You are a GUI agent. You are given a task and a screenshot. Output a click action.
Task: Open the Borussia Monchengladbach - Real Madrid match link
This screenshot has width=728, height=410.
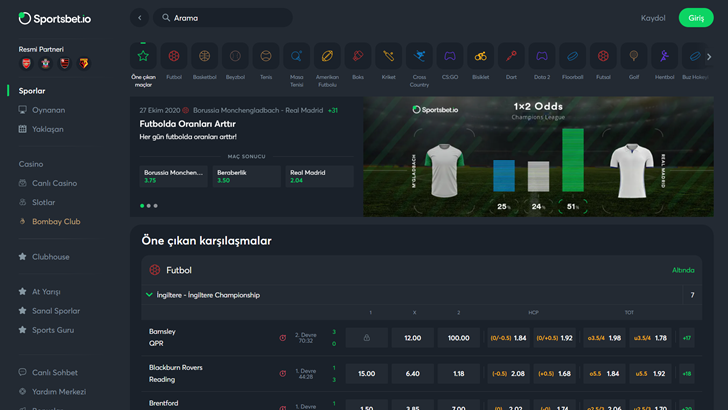[258, 111]
